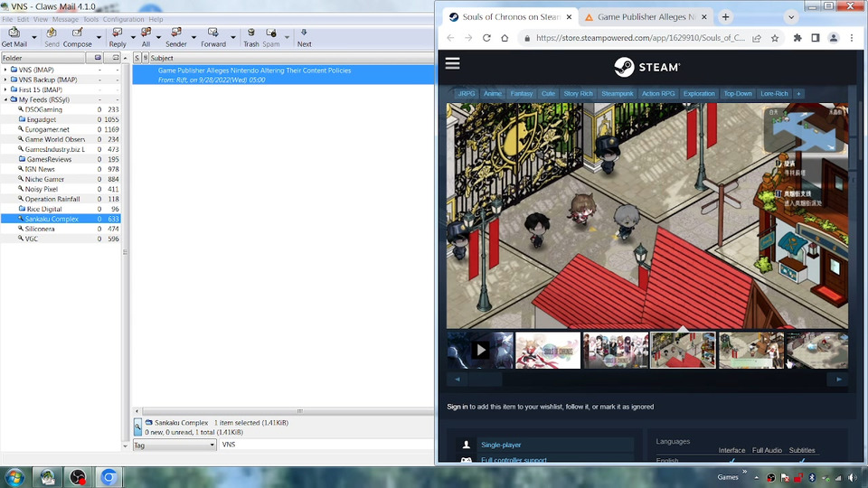Click the Next message toolbar icon
The width and height of the screenshot is (868, 488).
click(x=304, y=37)
